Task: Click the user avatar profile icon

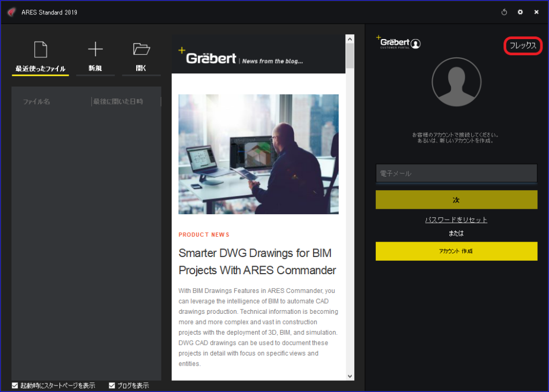Action: (456, 82)
